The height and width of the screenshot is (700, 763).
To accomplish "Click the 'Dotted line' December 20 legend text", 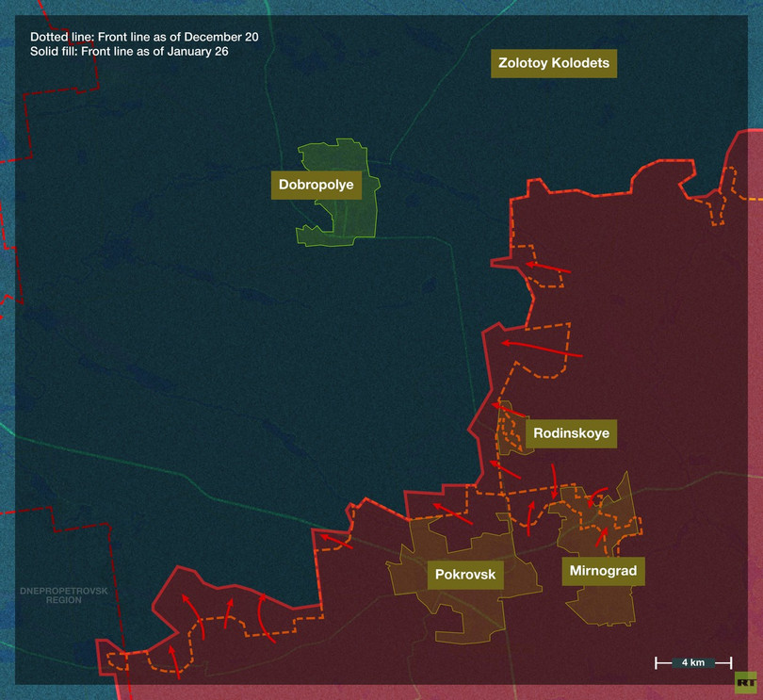I will click(x=144, y=38).
